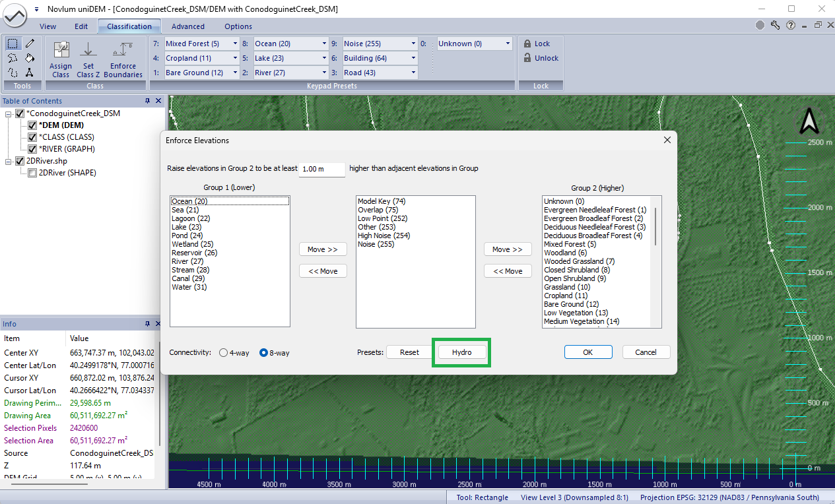Open keypad preset 6 Building dropdown
Viewport: 835px width, 504px height.
point(413,58)
